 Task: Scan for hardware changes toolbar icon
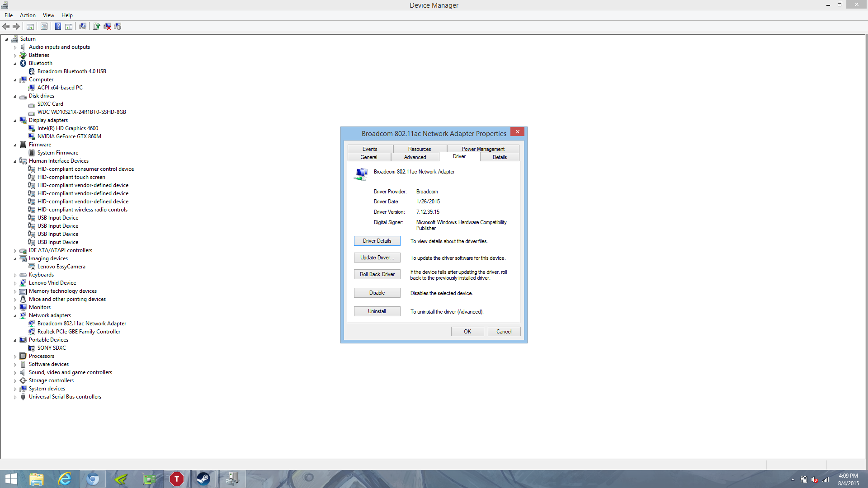(x=83, y=27)
